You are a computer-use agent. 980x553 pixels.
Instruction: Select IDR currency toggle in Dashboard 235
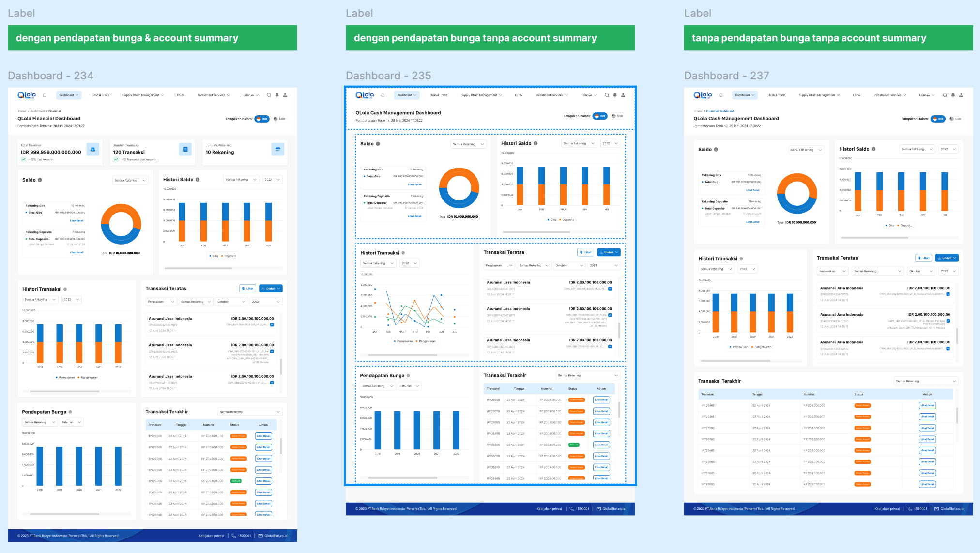(x=600, y=116)
